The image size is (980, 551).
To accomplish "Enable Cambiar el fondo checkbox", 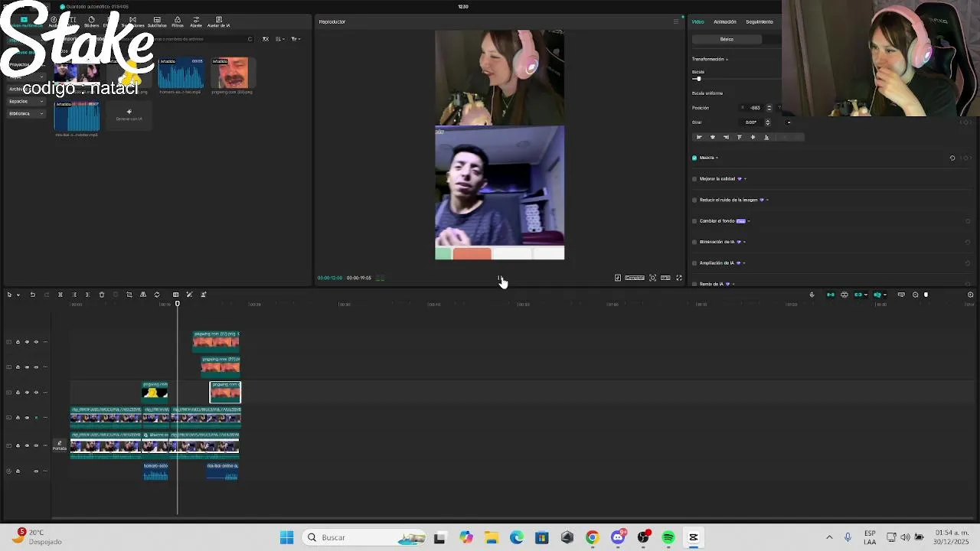I will 694,221.
